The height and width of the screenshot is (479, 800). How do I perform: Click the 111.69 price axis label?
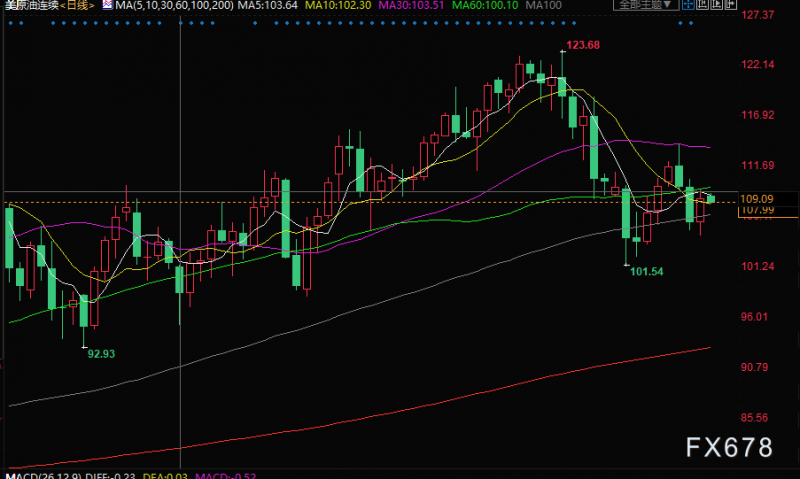point(757,165)
